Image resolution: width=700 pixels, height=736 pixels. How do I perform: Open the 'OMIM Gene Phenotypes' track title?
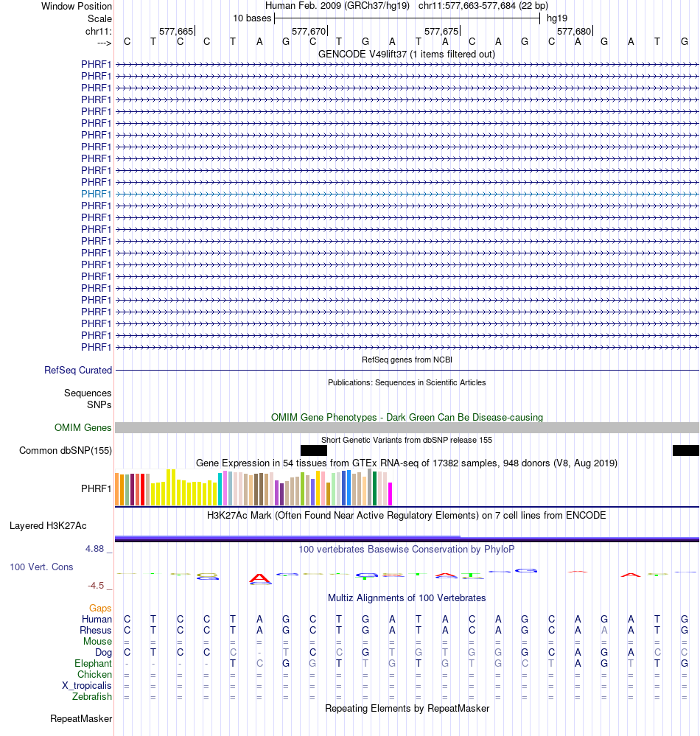(407, 417)
